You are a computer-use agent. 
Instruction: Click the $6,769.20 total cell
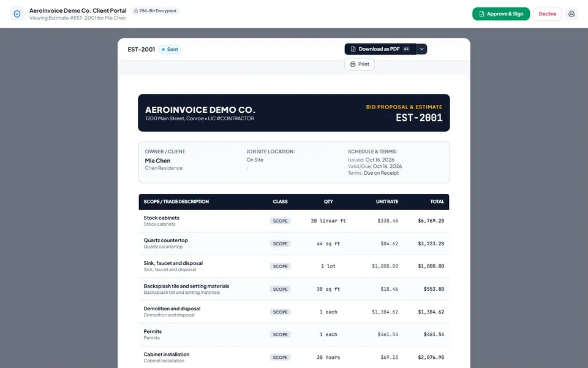431,221
